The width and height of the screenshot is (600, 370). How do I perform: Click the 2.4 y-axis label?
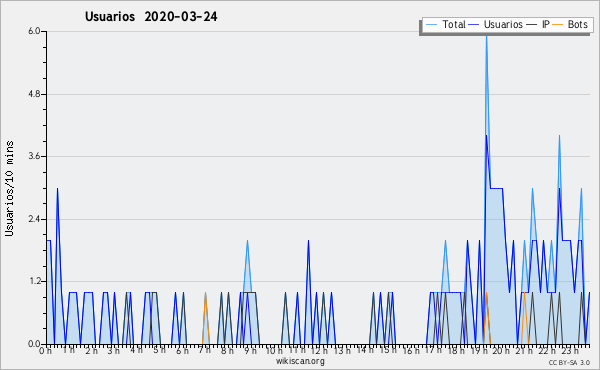(x=34, y=219)
